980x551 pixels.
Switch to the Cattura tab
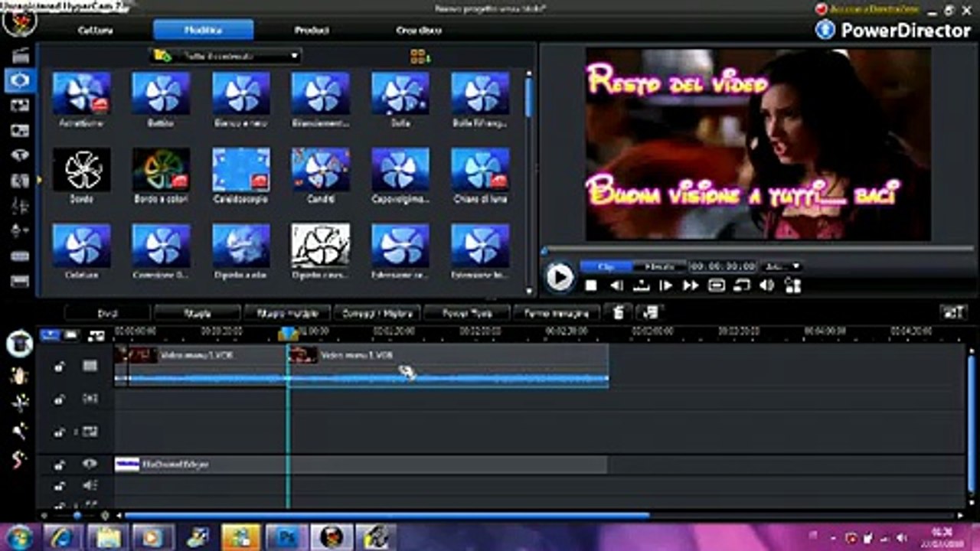pos(96,31)
